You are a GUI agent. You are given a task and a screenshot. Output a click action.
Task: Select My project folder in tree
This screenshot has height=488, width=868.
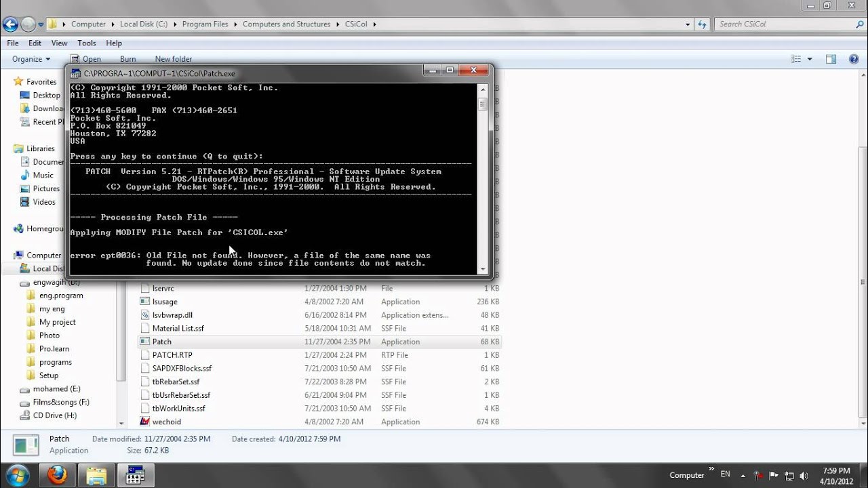[57, 322]
